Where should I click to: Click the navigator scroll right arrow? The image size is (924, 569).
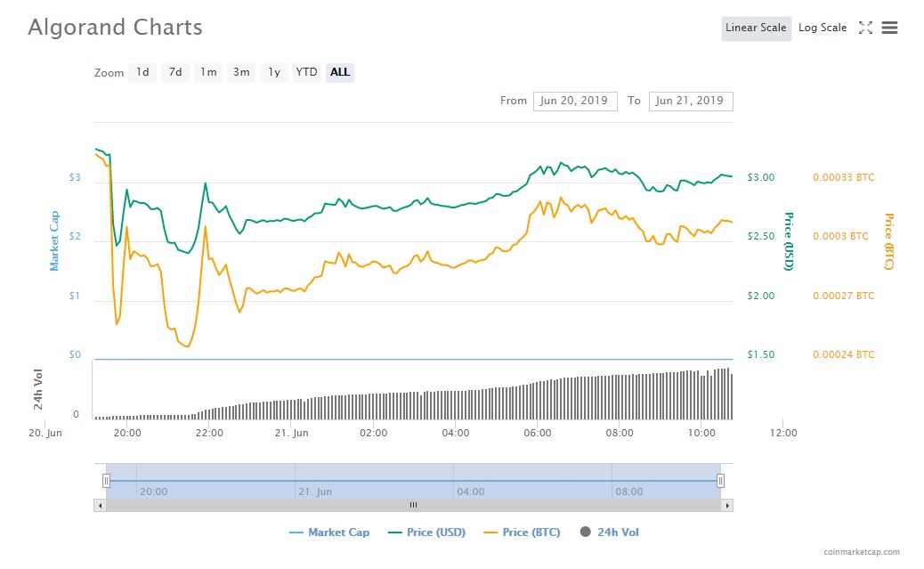(727, 505)
